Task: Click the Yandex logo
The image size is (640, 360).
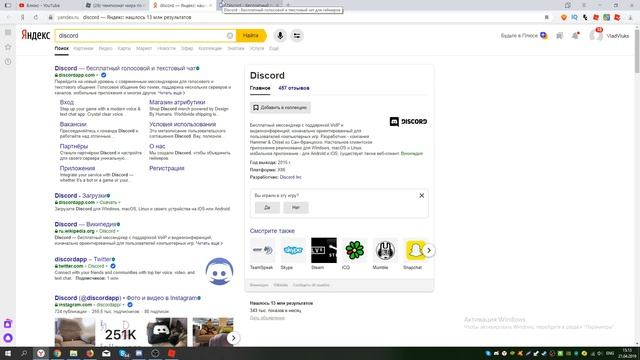Action: [36, 36]
